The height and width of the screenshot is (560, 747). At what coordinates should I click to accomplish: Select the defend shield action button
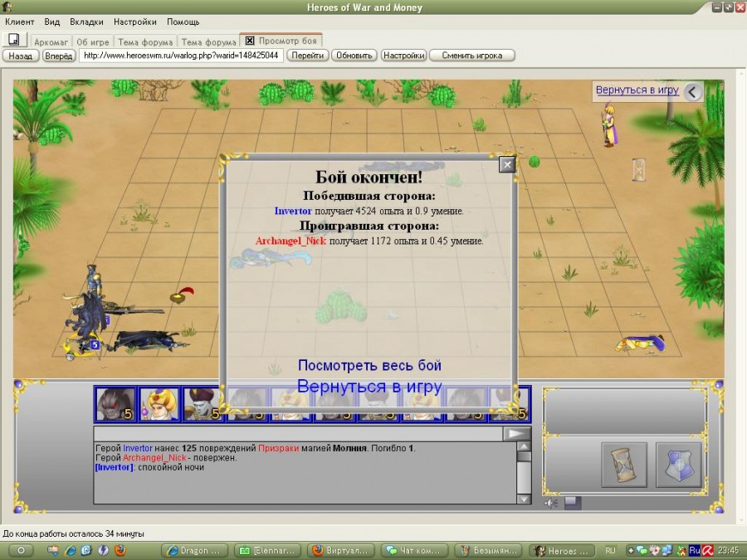679,465
